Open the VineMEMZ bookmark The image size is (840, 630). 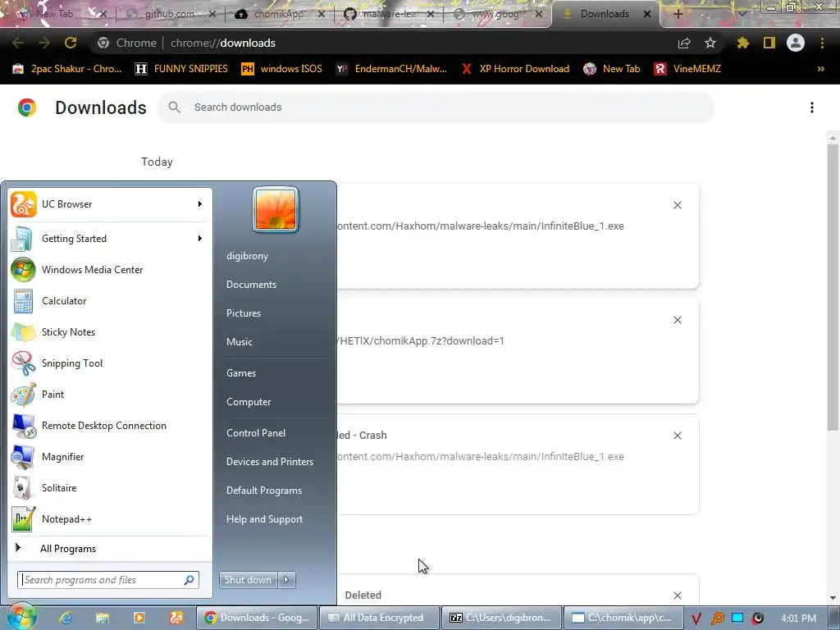688,69
